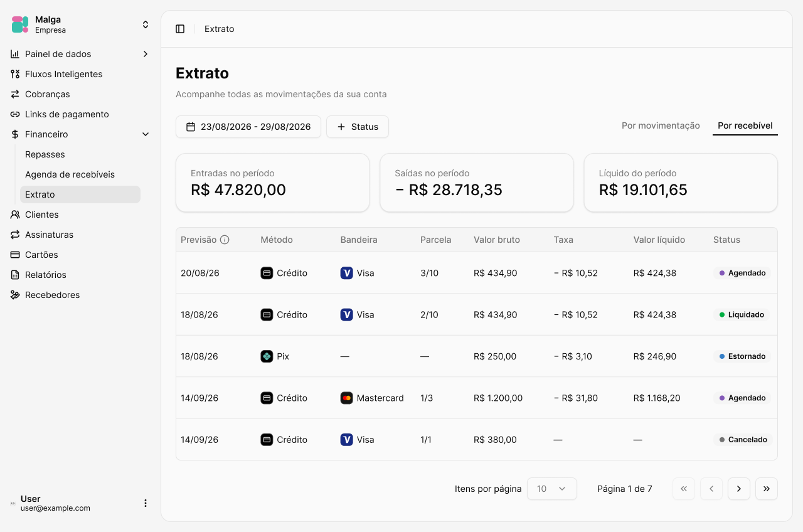Open Recebedores in sidebar
The width and height of the screenshot is (803, 532).
click(x=80, y=295)
